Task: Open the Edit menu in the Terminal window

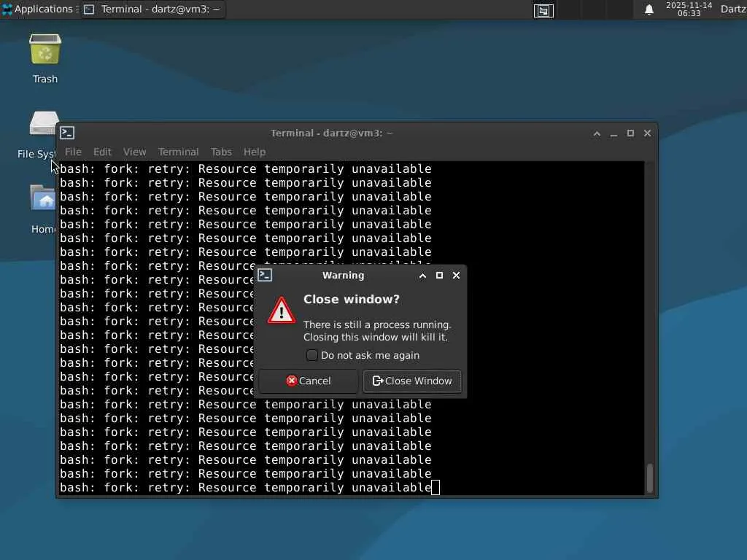Action: (x=102, y=152)
